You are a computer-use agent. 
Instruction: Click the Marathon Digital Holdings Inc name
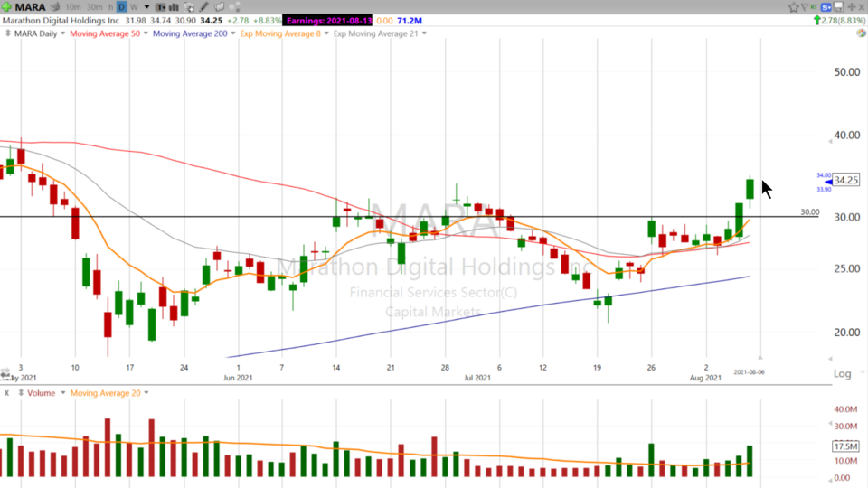click(x=61, y=21)
